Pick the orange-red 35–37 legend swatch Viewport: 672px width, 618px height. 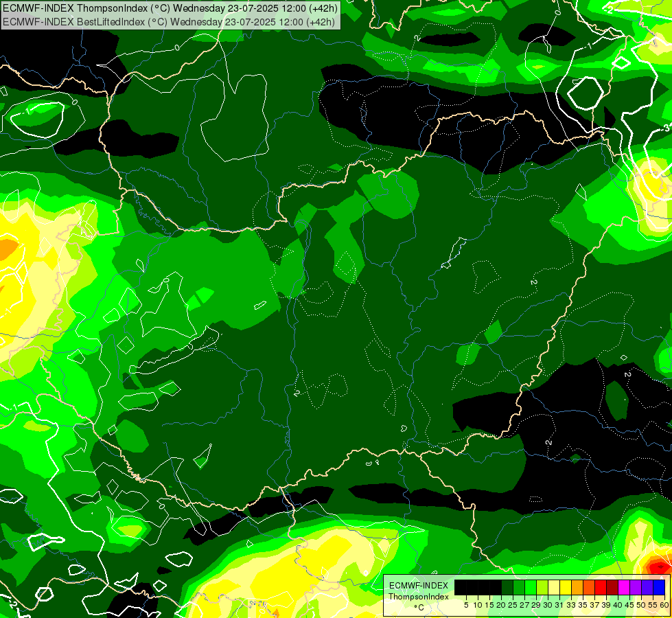pyautogui.click(x=589, y=587)
